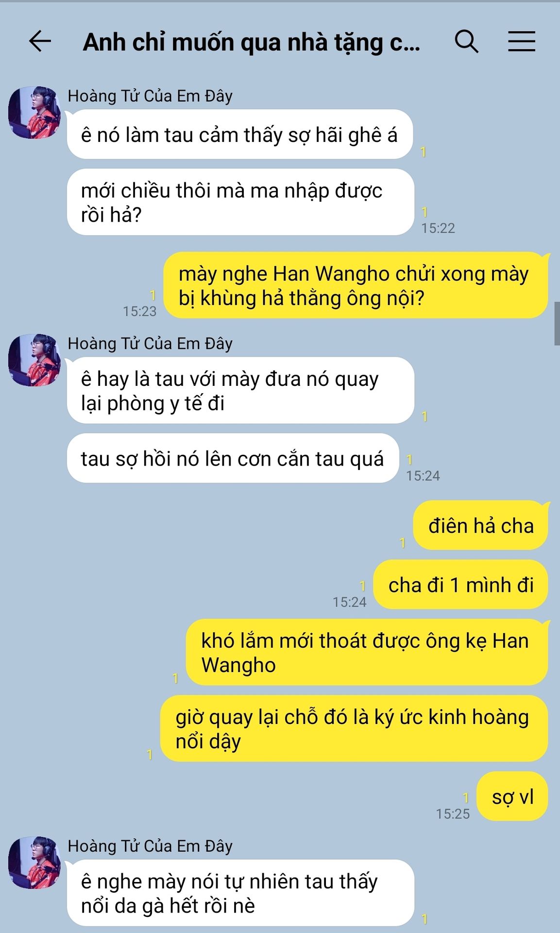Image resolution: width=560 pixels, height=933 pixels.
Task: Open the chat search magnifier icon
Action: [466, 41]
